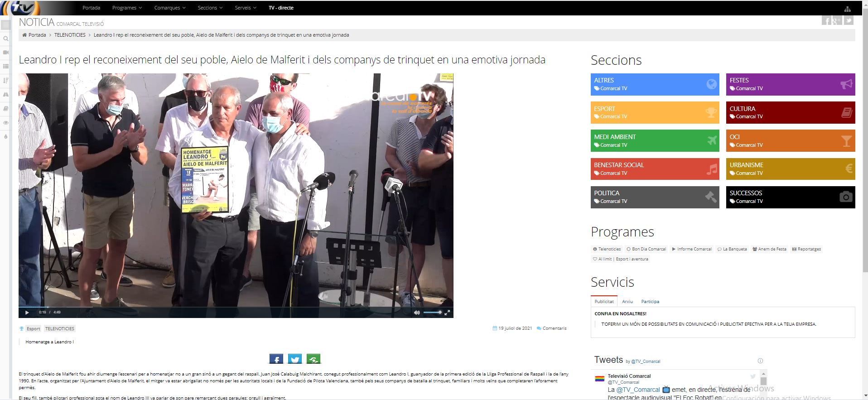The height and width of the screenshot is (400, 868).
Task: Click the eye icon in left sidebar
Action: coord(6,123)
